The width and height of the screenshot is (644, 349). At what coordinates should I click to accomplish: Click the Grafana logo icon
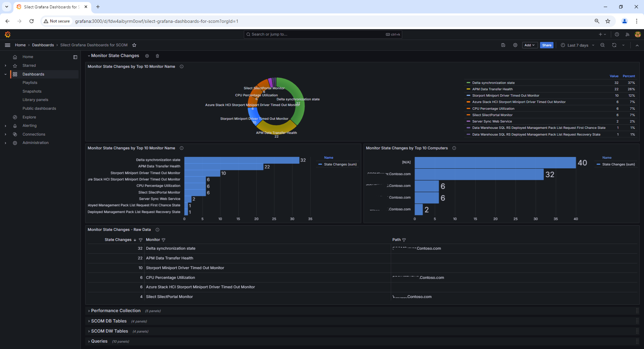[8, 35]
